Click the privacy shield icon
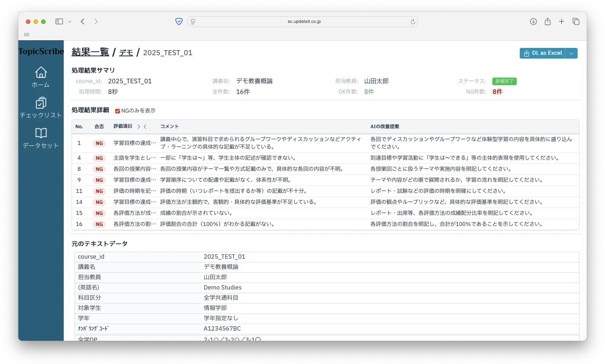This screenshot has height=364, width=605. (x=179, y=22)
